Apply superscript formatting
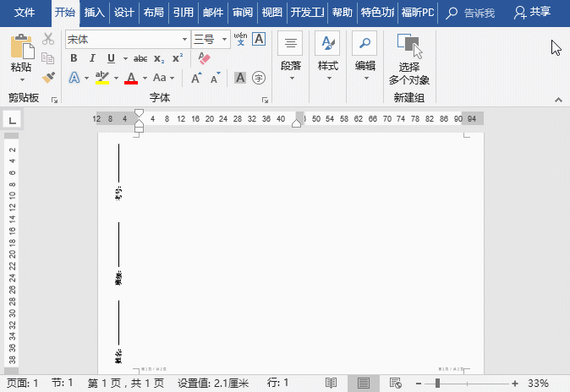Screen dimensions: 570x392 pos(178,58)
